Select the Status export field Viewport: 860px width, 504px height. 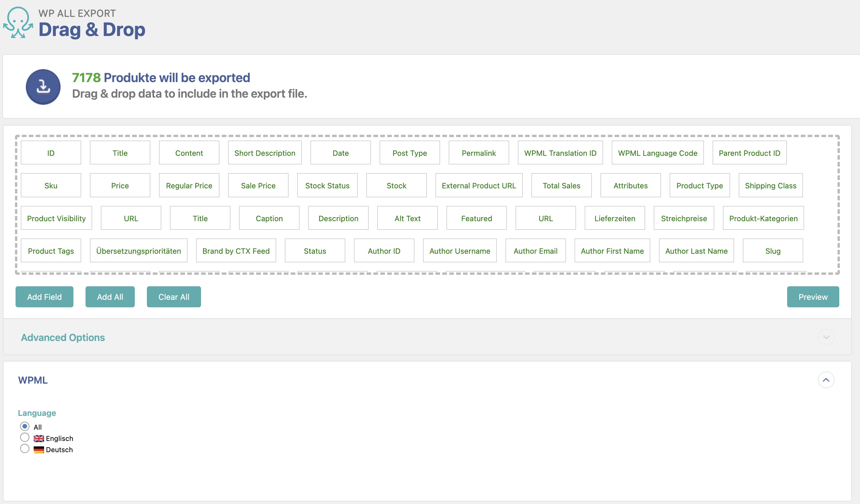click(315, 251)
